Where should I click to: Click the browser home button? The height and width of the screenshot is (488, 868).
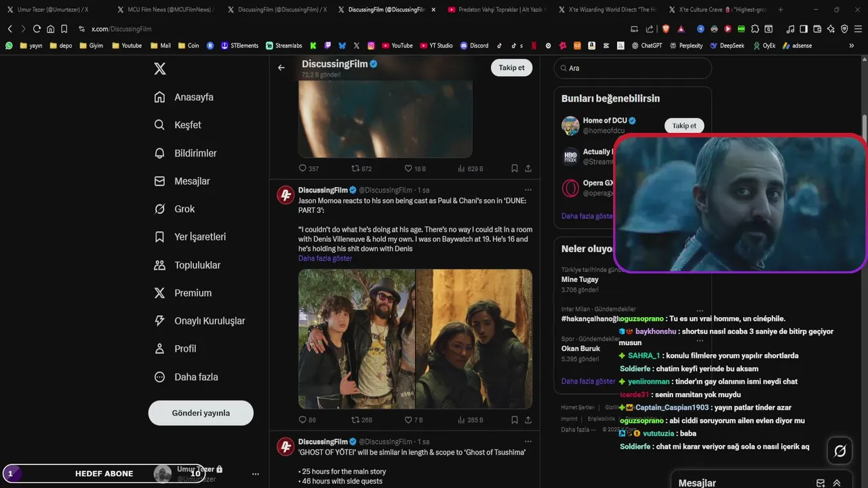[x=50, y=29]
